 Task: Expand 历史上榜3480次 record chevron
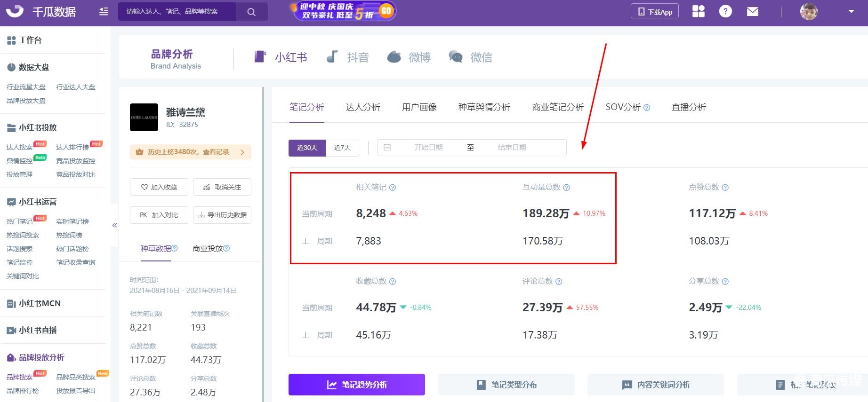242,152
